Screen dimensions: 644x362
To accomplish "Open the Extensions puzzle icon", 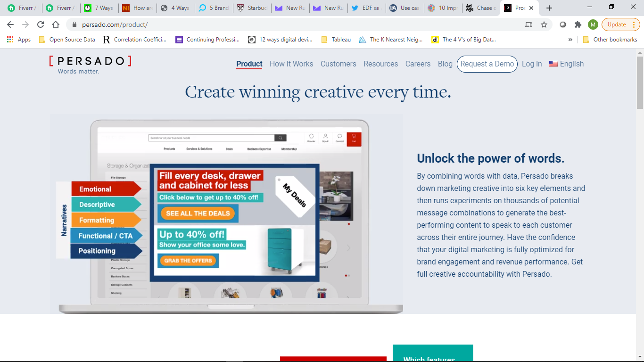I will pyautogui.click(x=578, y=25).
